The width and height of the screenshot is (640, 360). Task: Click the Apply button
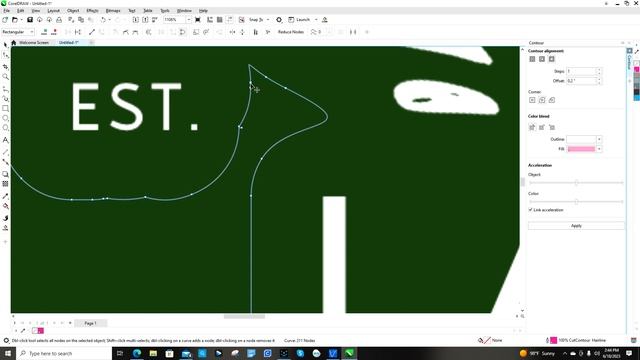click(576, 226)
